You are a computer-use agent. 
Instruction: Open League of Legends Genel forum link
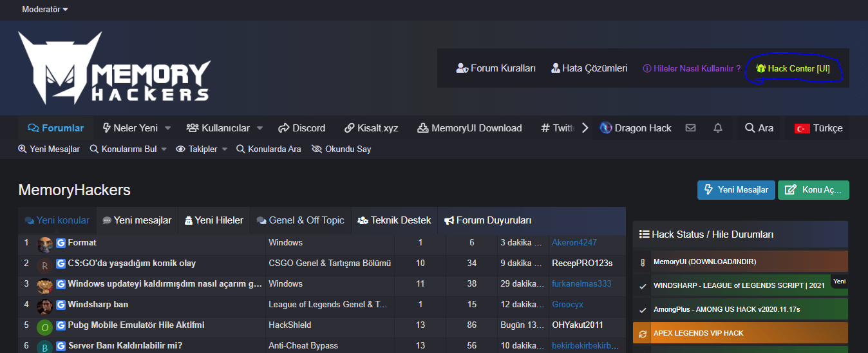click(328, 305)
